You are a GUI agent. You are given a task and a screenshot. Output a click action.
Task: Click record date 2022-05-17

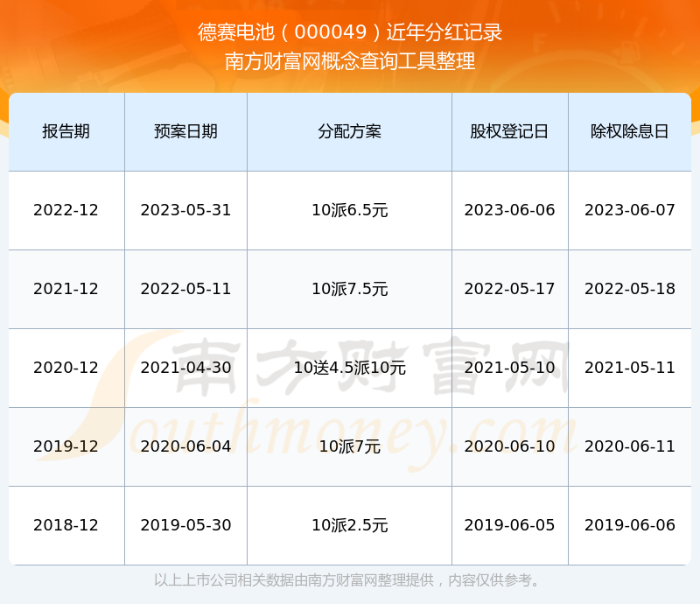click(x=509, y=289)
